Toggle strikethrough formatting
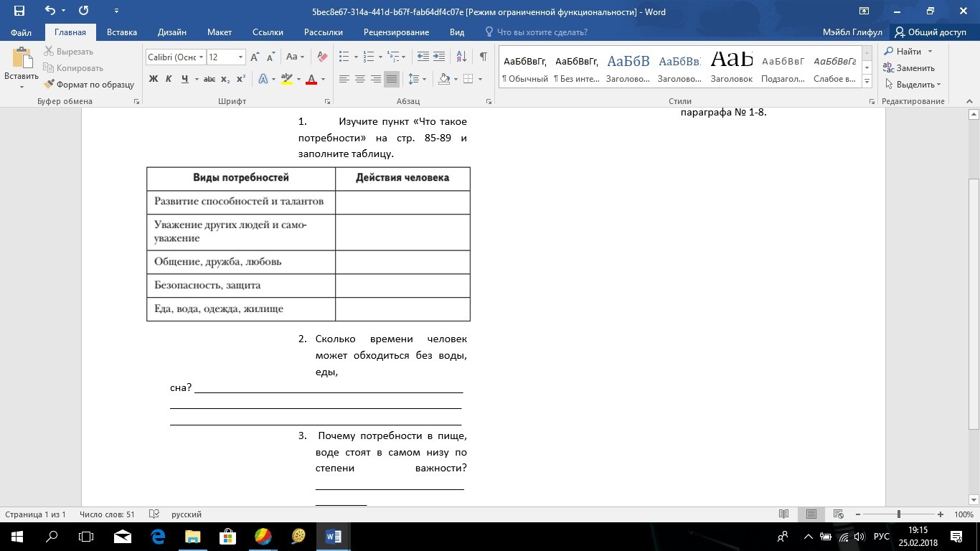Image resolution: width=980 pixels, height=551 pixels. point(209,79)
